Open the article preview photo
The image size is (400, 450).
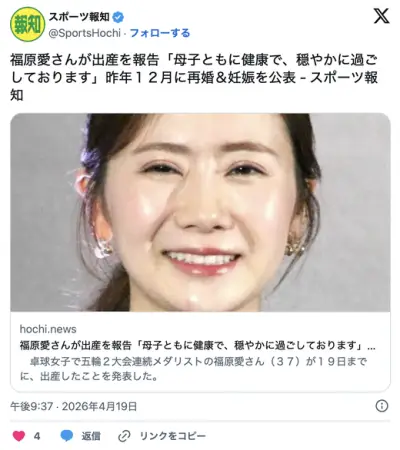200,212
